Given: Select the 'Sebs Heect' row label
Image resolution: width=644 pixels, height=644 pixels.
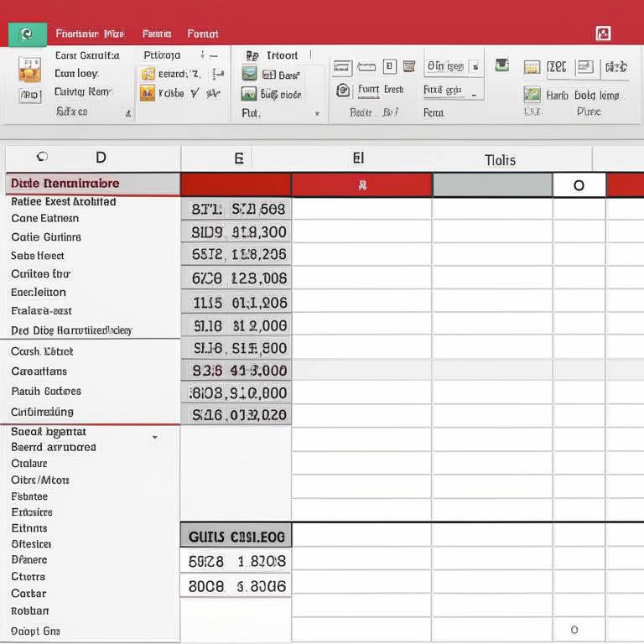Looking at the screenshot, I should 38,256.
